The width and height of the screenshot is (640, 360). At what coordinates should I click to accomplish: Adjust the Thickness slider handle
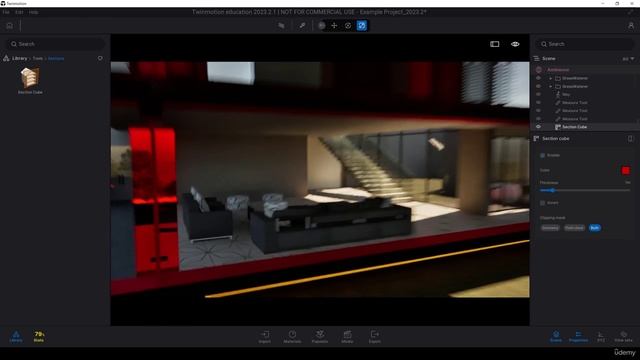pos(553,190)
